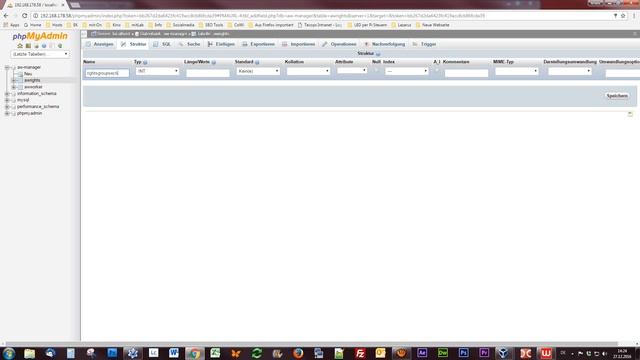Open FileZilla from the taskbar

point(360,353)
